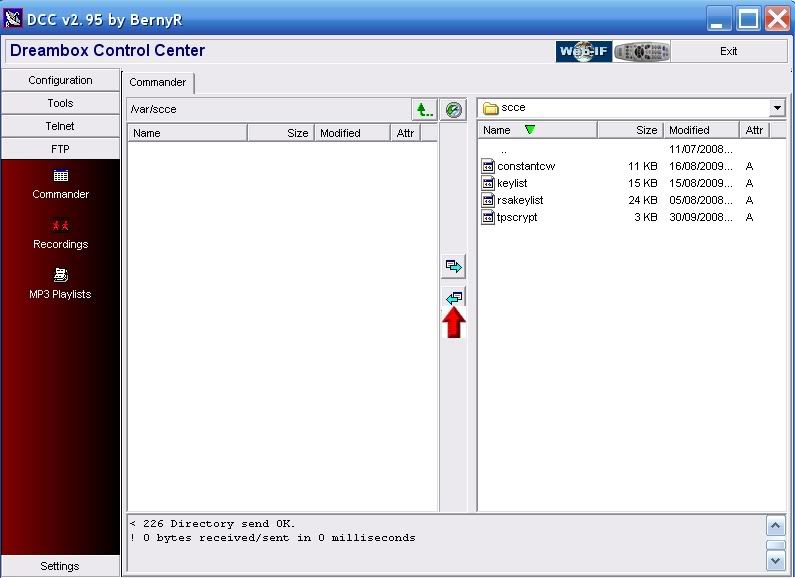795x578 pixels.
Task: Click the keylist file icon
Action: 488,183
